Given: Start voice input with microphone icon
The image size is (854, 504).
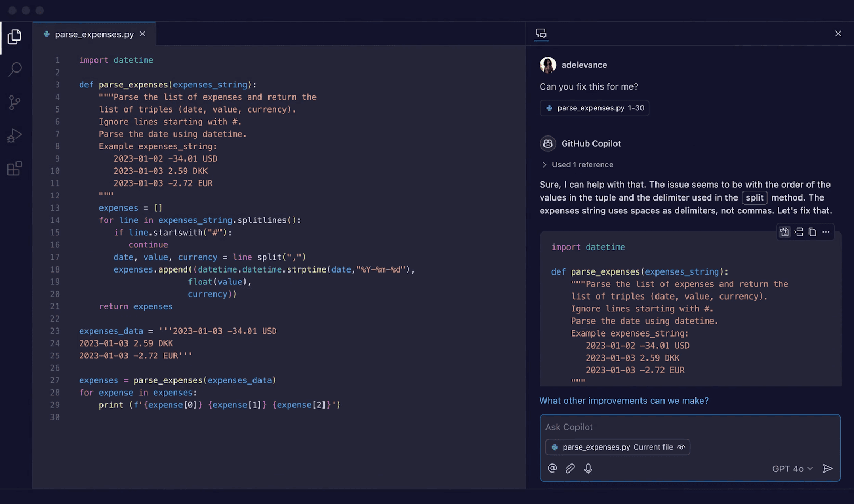Looking at the screenshot, I should click(x=588, y=468).
